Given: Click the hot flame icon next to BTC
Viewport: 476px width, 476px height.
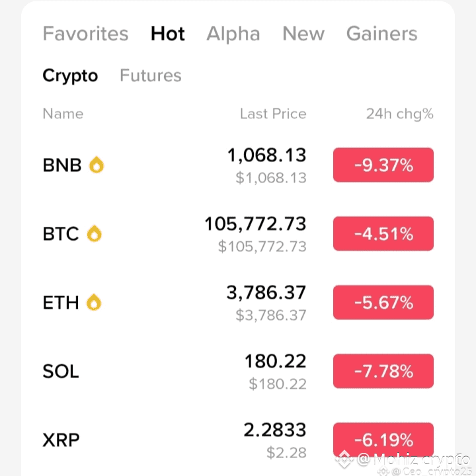Looking at the screenshot, I should point(95,233).
